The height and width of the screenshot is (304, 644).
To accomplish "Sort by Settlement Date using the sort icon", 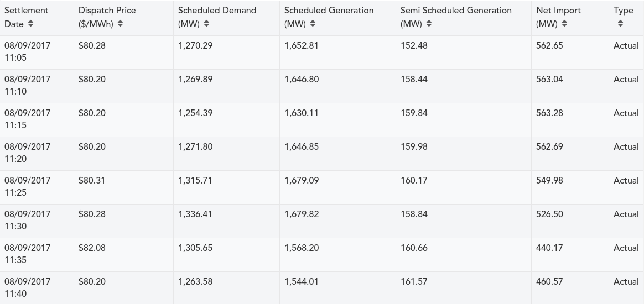I will coord(30,24).
